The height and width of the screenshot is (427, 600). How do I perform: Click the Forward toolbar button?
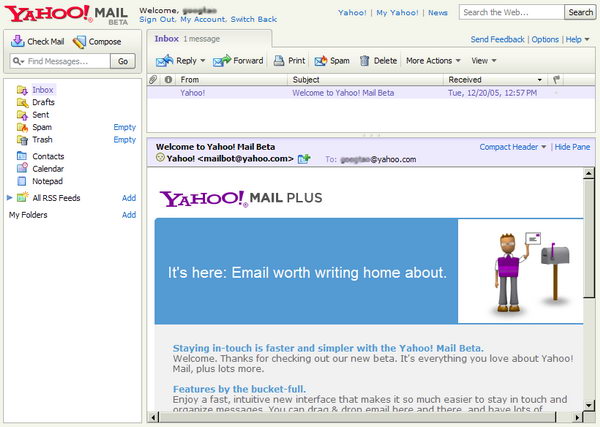(x=237, y=61)
